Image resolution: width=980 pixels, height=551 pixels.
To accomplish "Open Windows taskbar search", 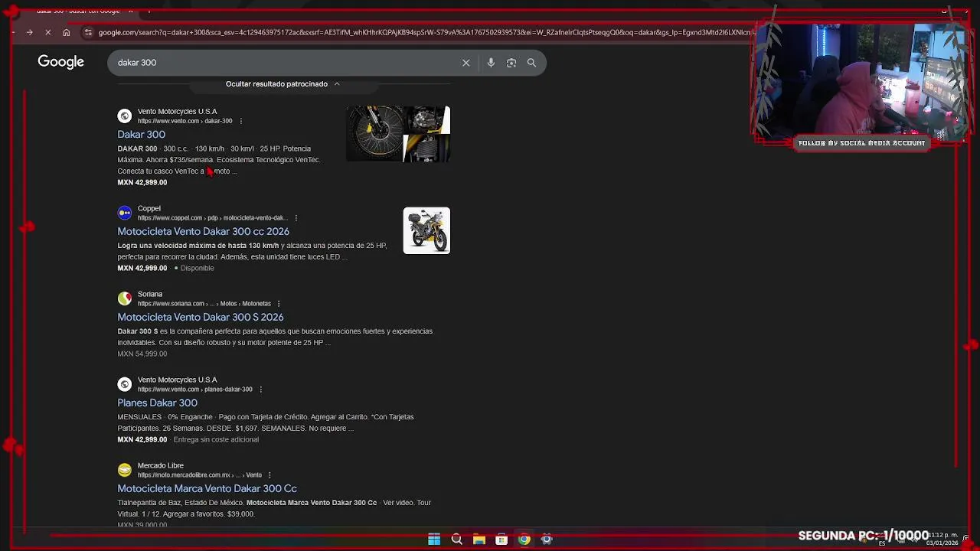I will pos(456,540).
